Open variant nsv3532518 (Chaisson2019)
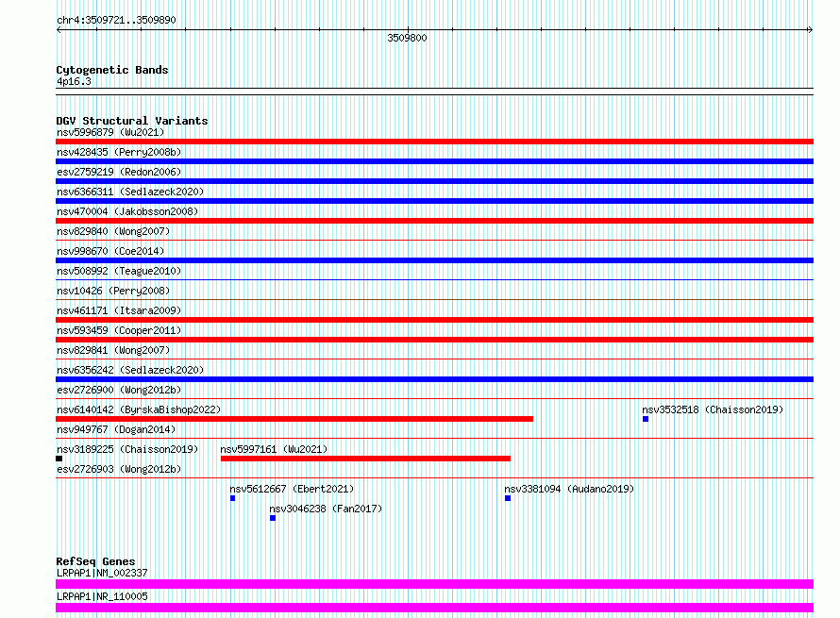The image size is (840, 618). coord(713,409)
